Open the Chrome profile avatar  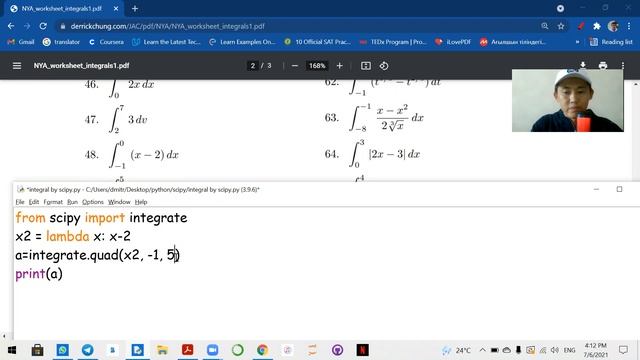[x=613, y=26]
